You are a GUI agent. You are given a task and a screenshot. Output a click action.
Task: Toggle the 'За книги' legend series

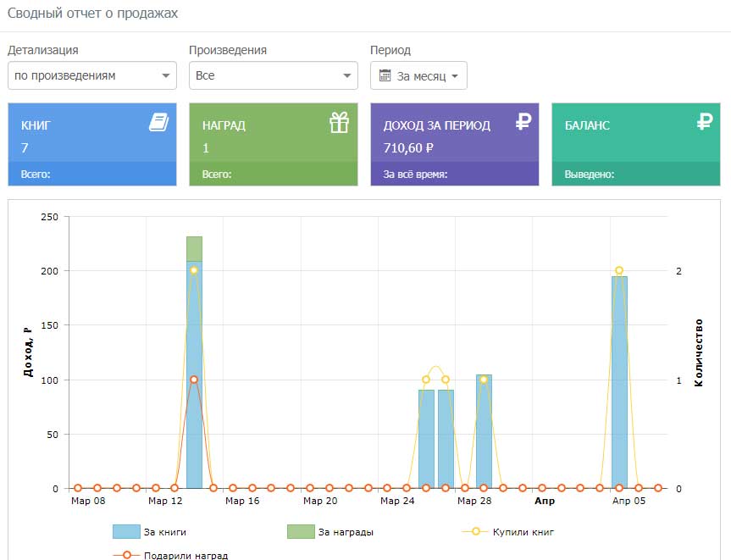pyautogui.click(x=150, y=532)
